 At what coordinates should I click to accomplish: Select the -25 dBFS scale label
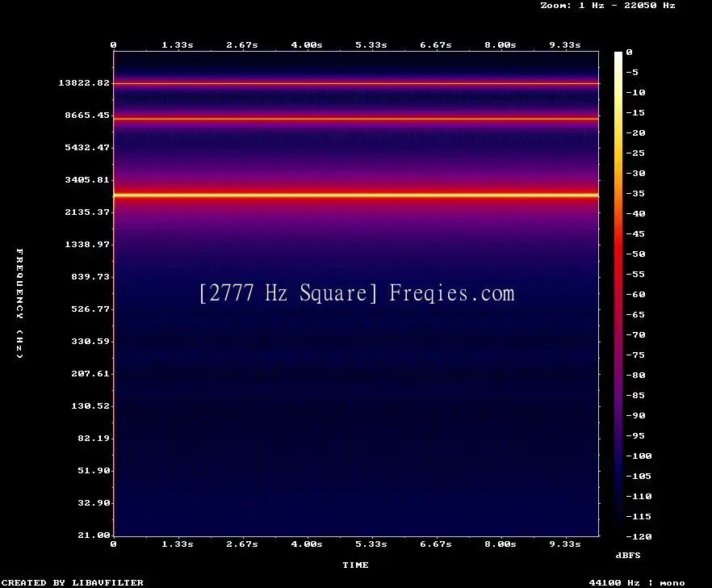click(635, 153)
